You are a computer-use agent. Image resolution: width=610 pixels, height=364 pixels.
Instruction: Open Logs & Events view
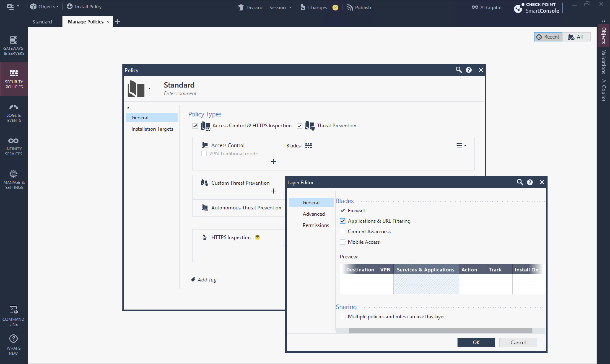tap(14, 113)
